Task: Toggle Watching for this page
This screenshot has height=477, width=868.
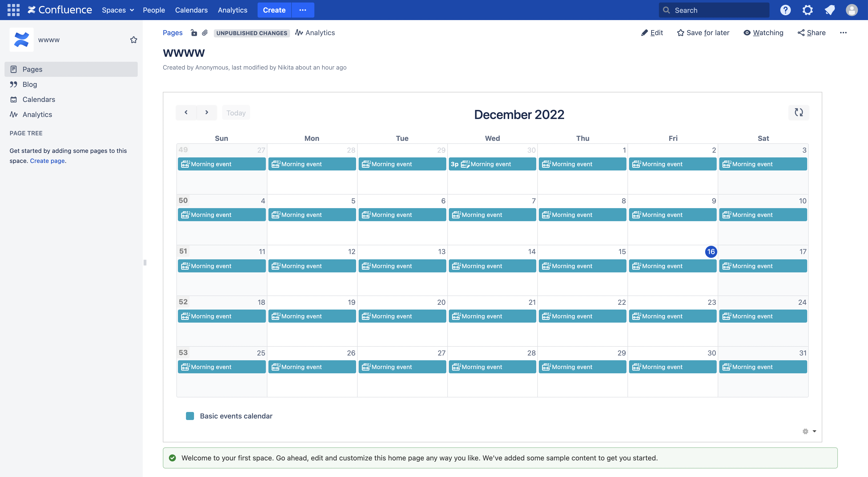Action: [x=763, y=33]
